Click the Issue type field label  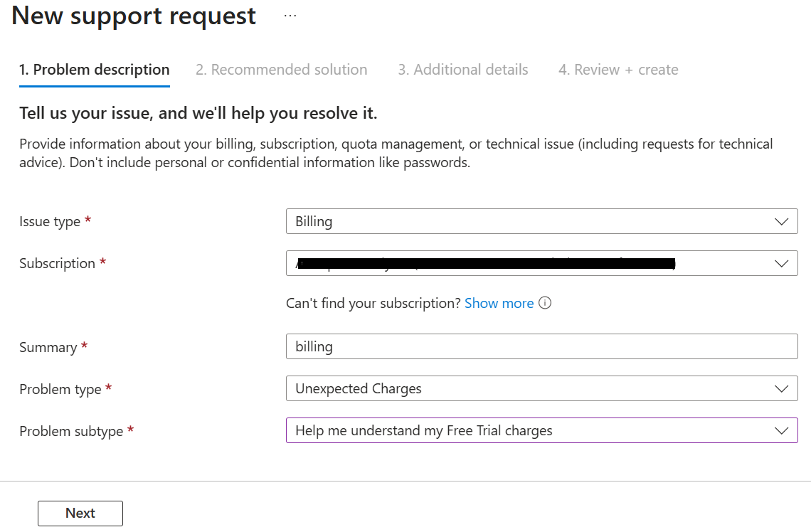pyautogui.click(x=50, y=222)
